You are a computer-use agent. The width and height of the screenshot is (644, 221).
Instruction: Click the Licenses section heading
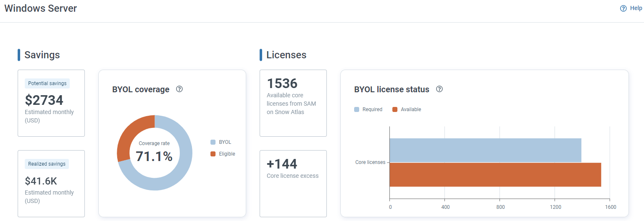(286, 55)
